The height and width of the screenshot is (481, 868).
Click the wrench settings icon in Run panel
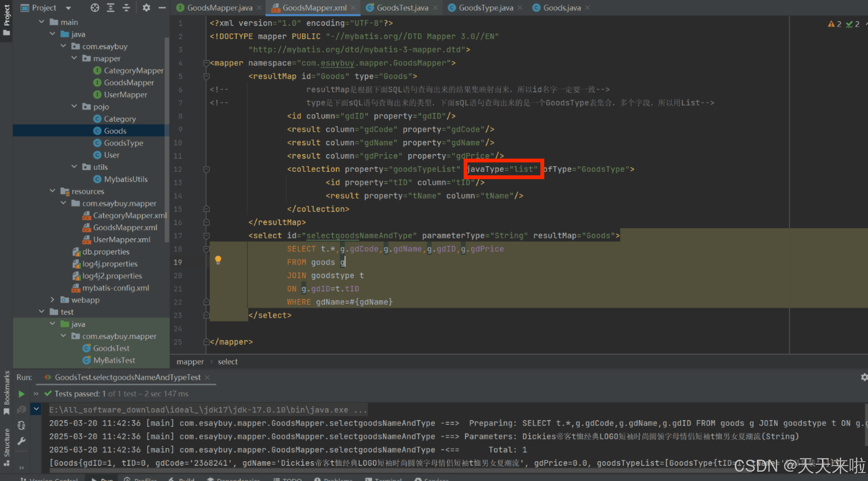click(x=21, y=441)
